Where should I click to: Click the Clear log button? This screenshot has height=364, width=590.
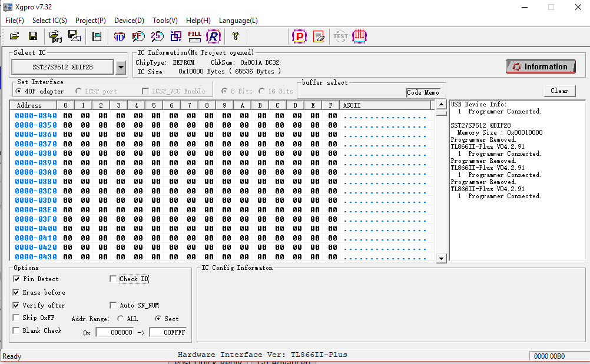(x=559, y=91)
